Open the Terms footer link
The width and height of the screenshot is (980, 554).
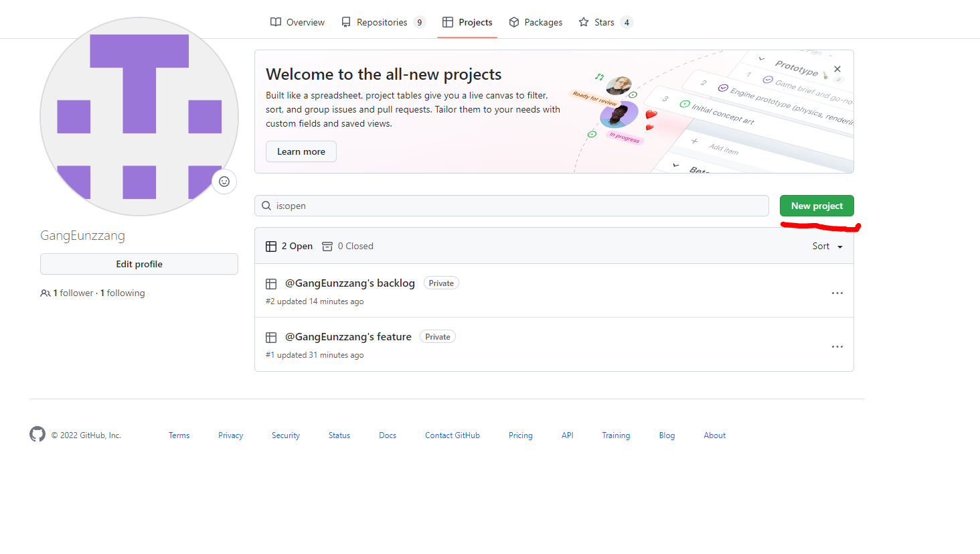(179, 435)
